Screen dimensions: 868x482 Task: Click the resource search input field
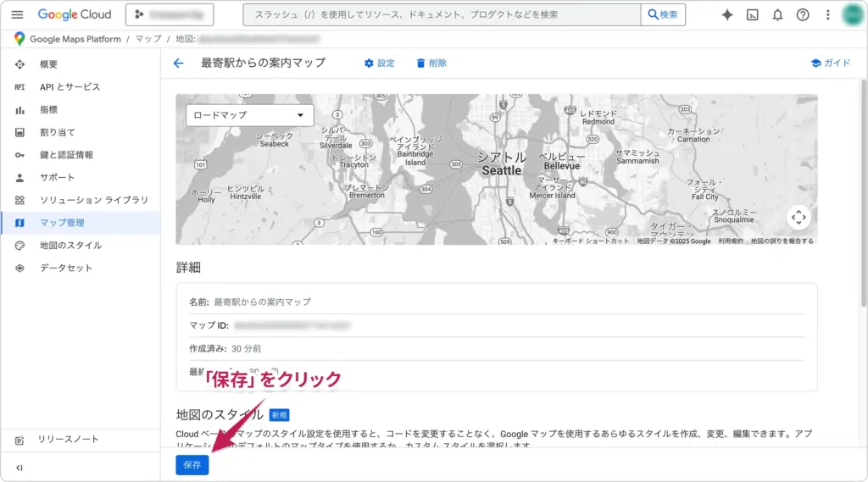click(442, 15)
